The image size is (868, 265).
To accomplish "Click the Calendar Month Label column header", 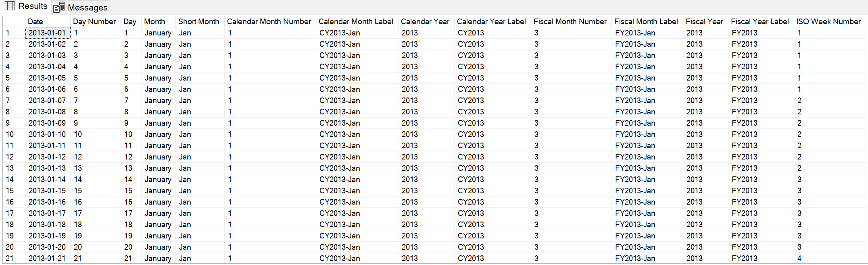I will [x=356, y=22].
